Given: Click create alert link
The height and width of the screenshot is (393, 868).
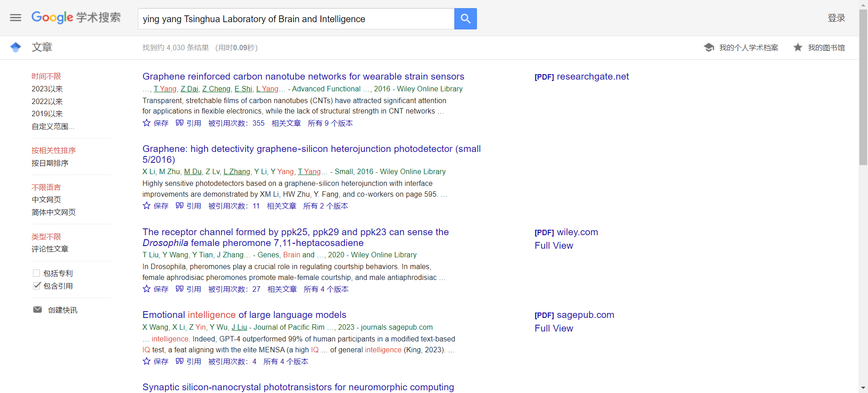Looking at the screenshot, I should point(63,310).
